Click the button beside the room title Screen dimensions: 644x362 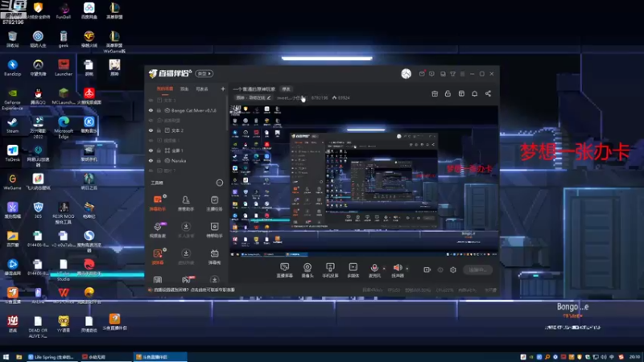pyautogui.click(x=287, y=89)
